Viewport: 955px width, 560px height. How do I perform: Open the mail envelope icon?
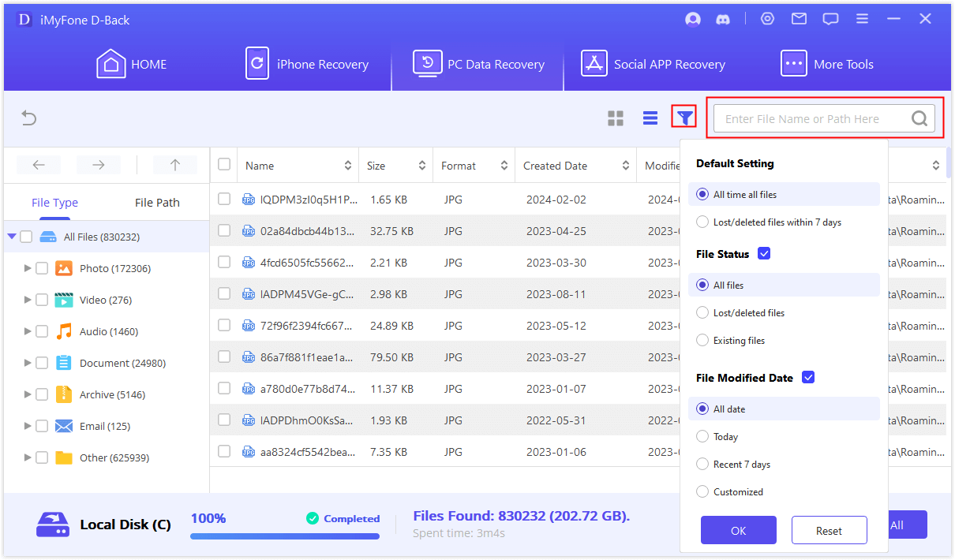coord(799,19)
